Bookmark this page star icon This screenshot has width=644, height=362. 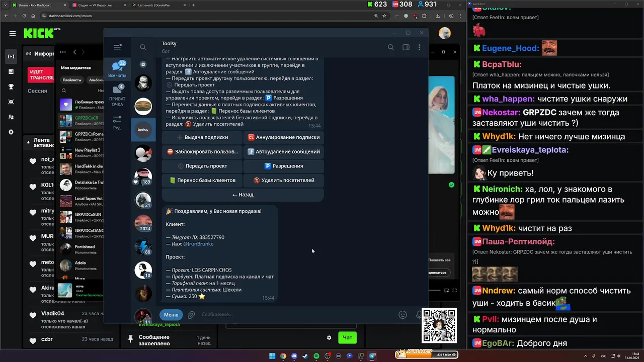(x=384, y=16)
